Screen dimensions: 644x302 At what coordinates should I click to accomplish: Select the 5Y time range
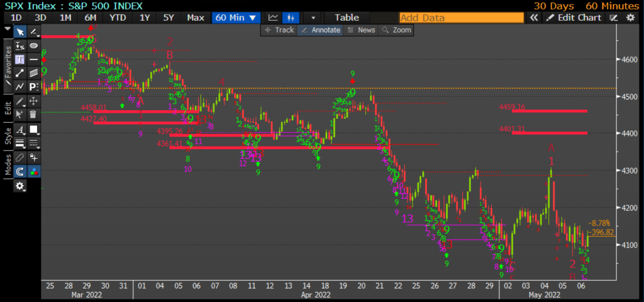point(169,18)
